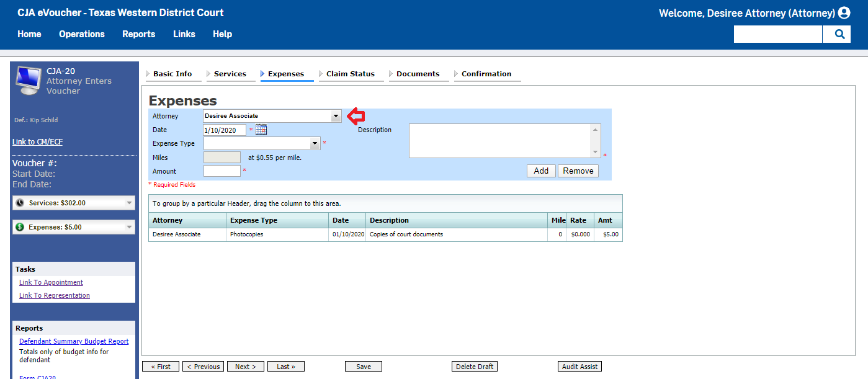868x379 pixels.
Task: Open the Reports menu
Action: point(138,34)
